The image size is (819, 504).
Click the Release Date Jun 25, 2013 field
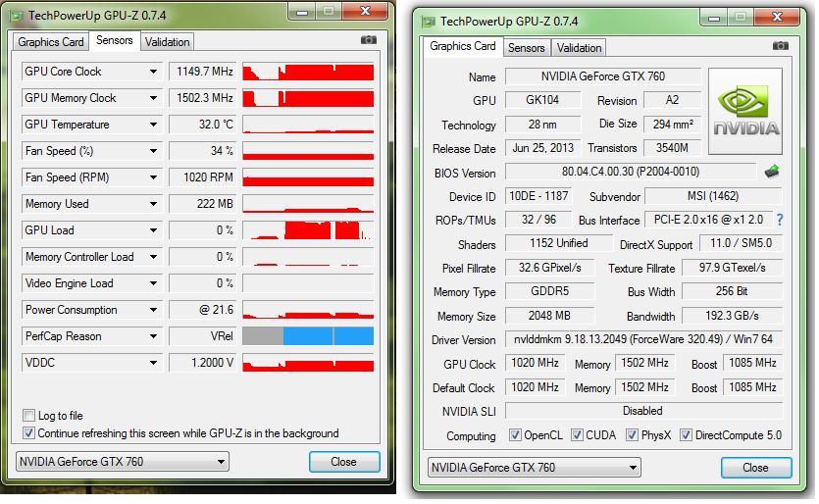click(x=542, y=148)
